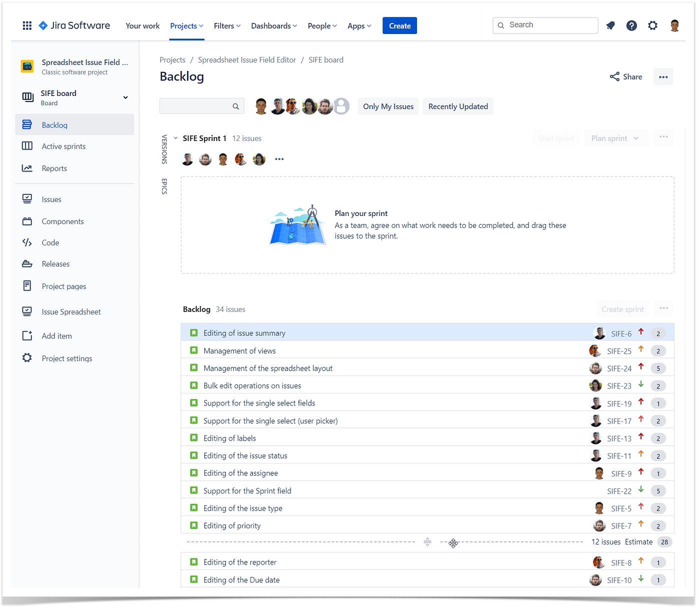Click the Reports chart icon
Viewport: 700px width, 609px height.
[x=27, y=168]
